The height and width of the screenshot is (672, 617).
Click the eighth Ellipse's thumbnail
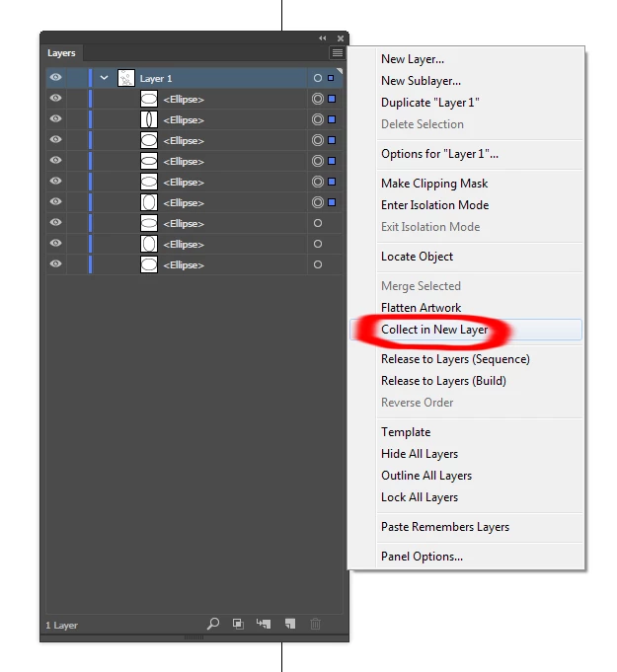pos(149,244)
